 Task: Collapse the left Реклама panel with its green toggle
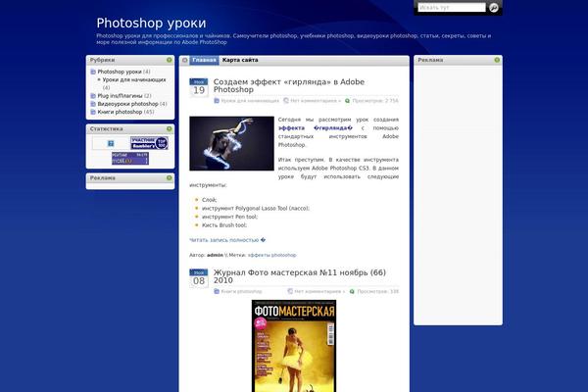click(x=170, y=177)
